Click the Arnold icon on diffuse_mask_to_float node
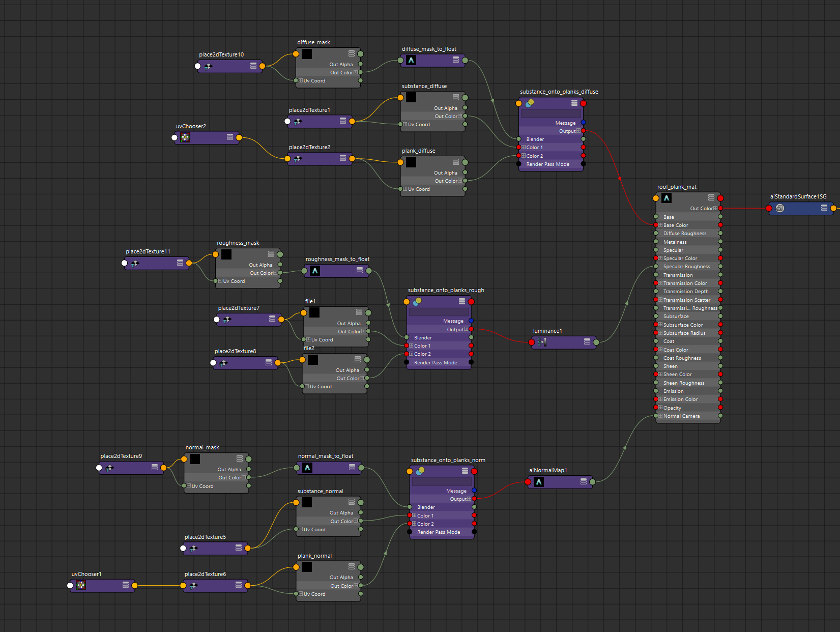The height and width of the screenshot is (632, 840). 410,60
